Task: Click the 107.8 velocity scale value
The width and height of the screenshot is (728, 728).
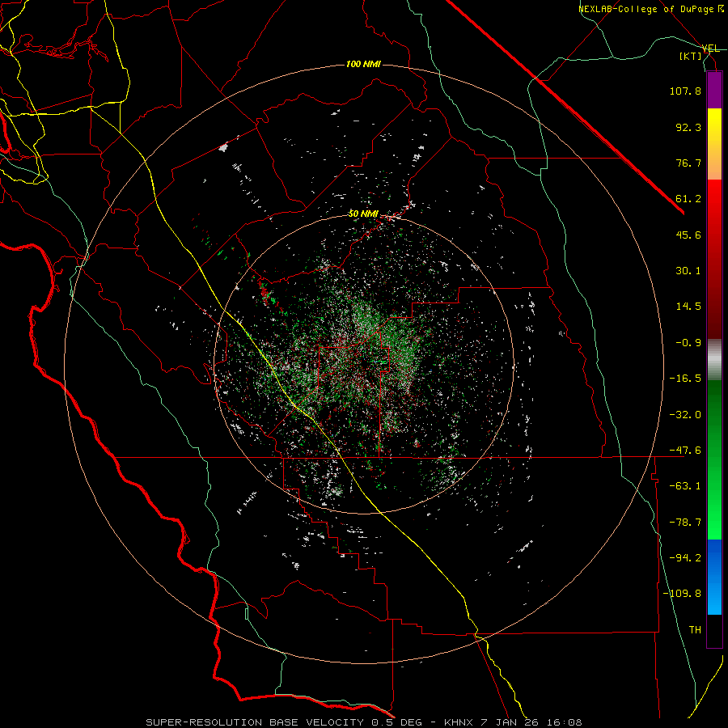Action: 685,91
